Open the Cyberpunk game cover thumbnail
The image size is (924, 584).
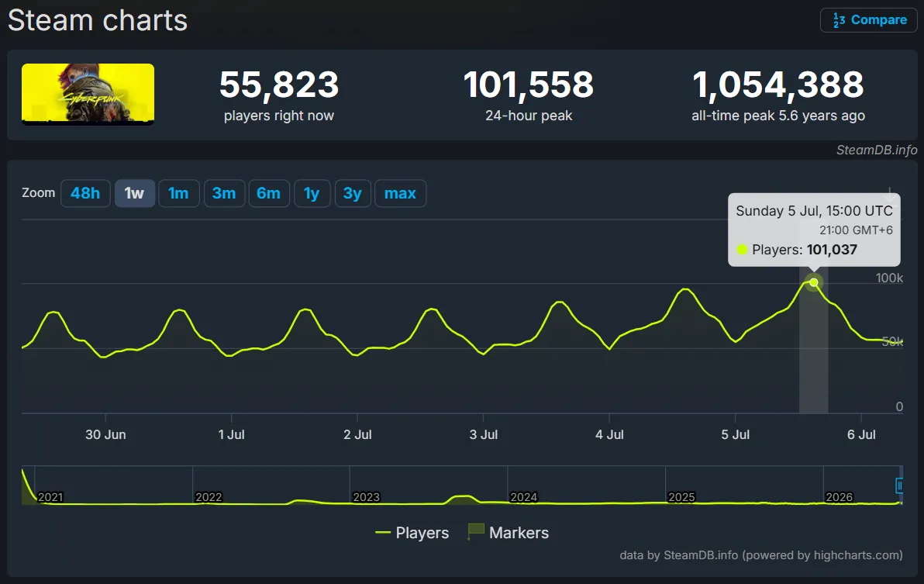pyautogui.click(x=88, y=94)
